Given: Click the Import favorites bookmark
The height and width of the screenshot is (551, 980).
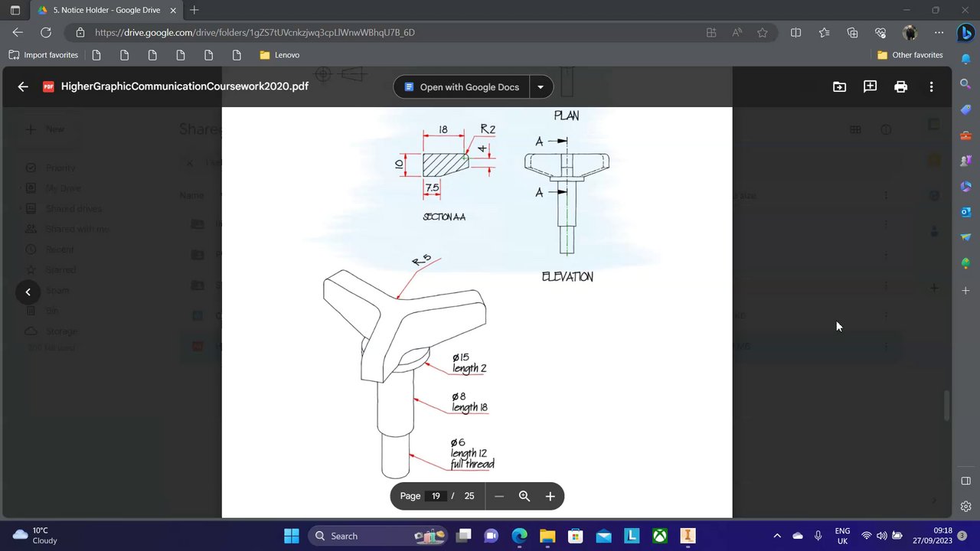Looking at the screenshot, I should tap(44, 55).
